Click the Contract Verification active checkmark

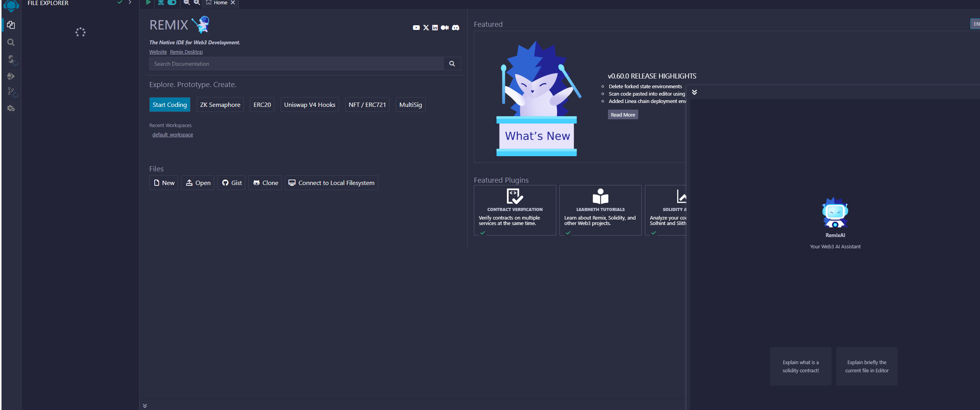tap(482, 233)
